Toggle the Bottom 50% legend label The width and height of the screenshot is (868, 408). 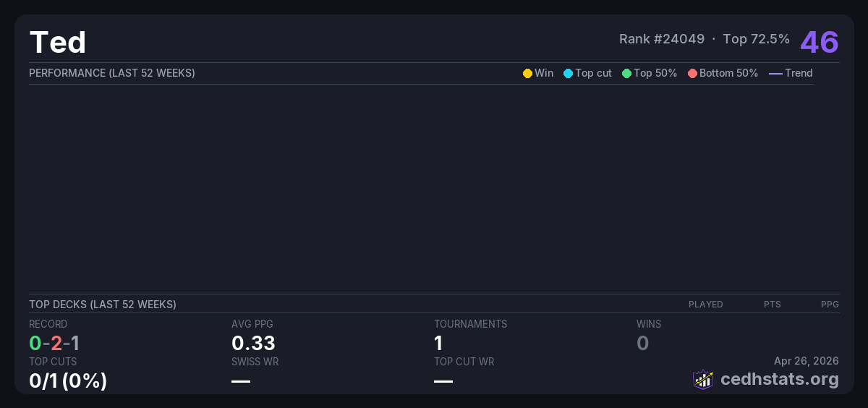pyautogui.click(x=728, y=73)
